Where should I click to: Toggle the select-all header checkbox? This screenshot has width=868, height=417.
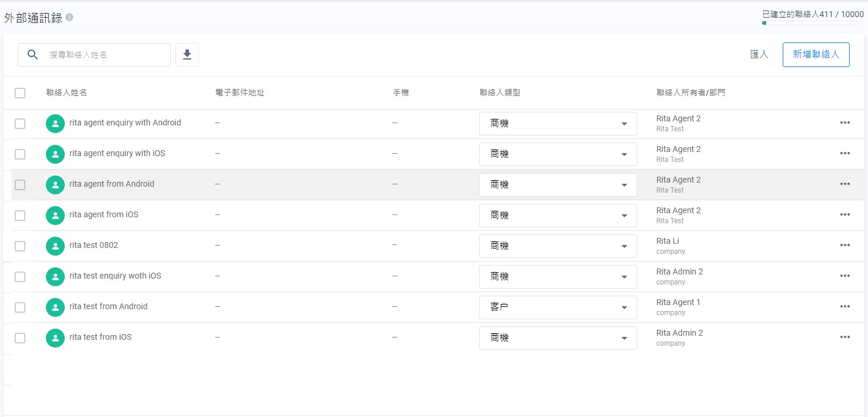20,93
